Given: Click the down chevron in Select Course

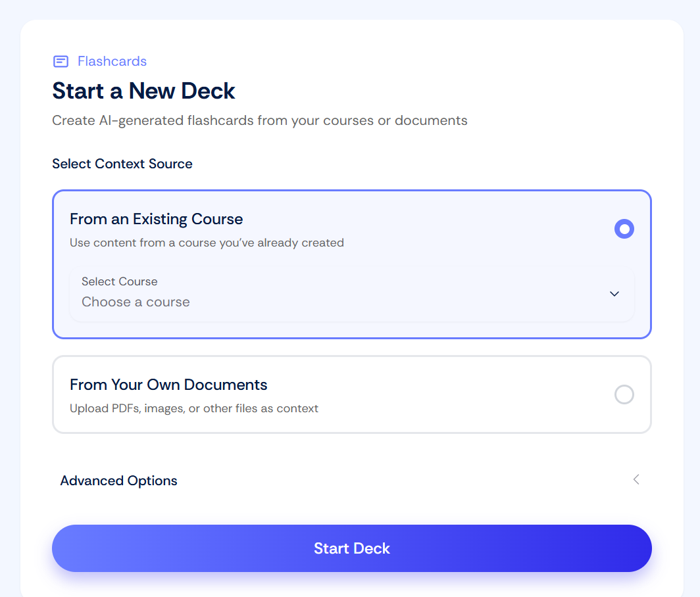Looking at the screenshot, I should tap(614, 294).
